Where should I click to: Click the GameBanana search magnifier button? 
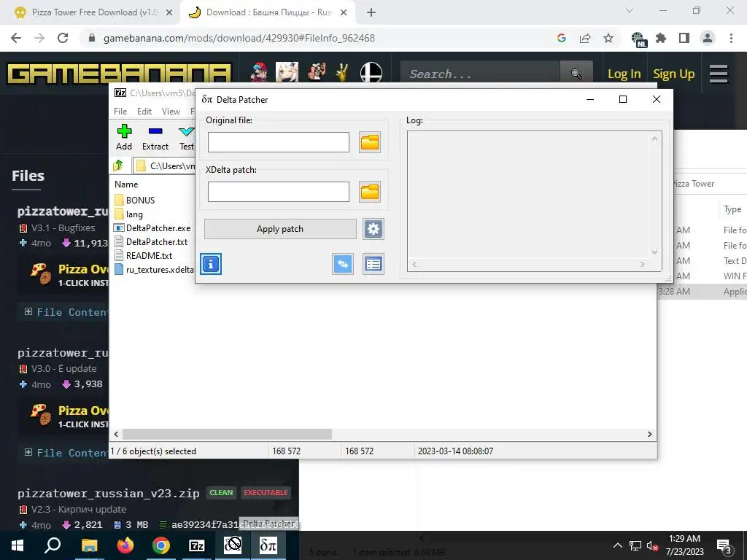(x=576, y=74)
